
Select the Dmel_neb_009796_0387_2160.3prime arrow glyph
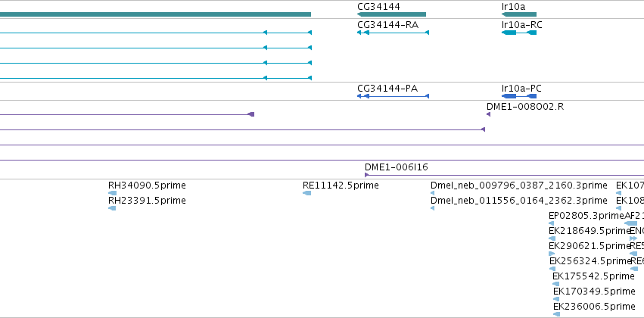(x=432, y=193)
